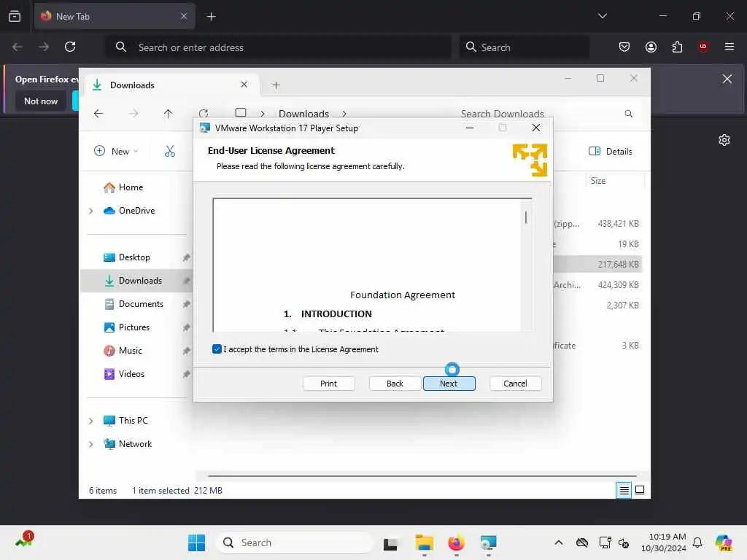Screen dimensions: 747x560
Task: Click Firefox Search box
Action: (525, 47)
